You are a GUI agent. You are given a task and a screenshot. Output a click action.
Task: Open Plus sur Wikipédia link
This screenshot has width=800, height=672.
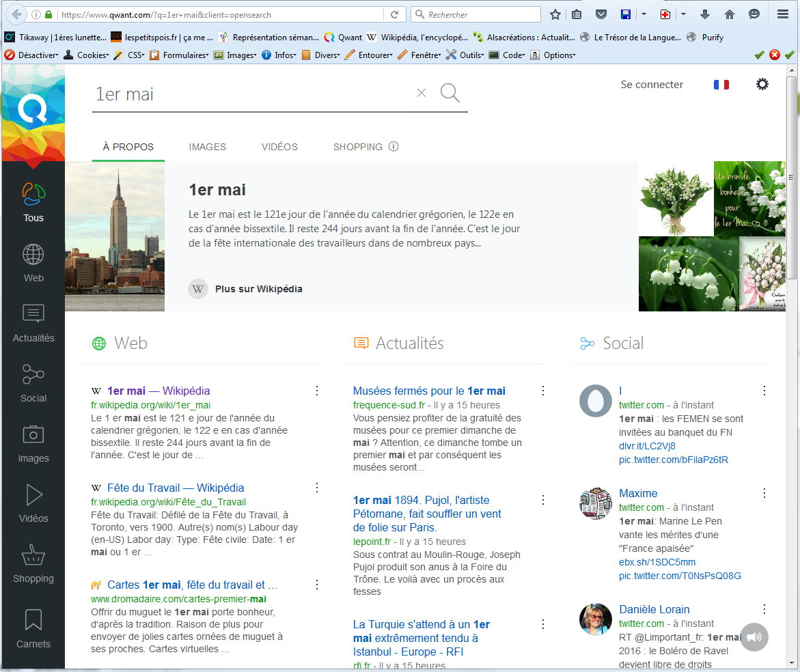[x=258, y=289]
